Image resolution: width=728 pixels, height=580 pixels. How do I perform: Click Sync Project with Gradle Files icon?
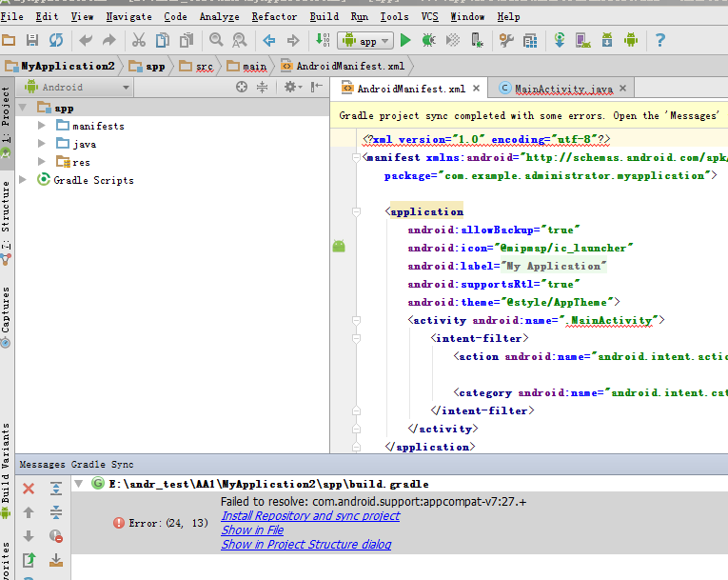560,40
